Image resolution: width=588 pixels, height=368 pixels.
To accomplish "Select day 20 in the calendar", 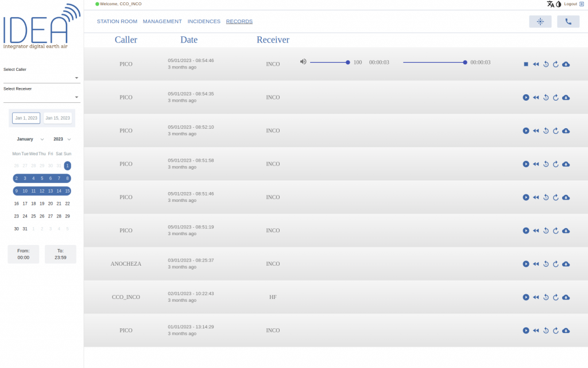I will (51, 204).
